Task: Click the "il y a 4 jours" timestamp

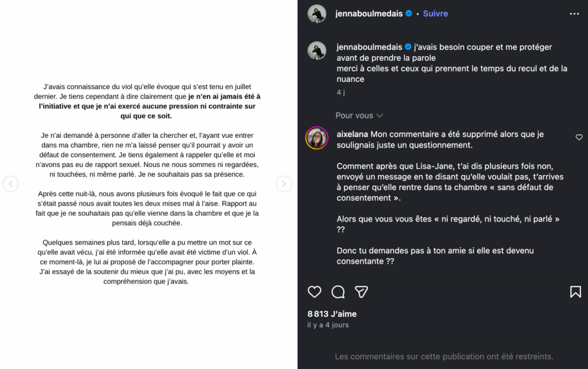Action: (x=328, y=325)
